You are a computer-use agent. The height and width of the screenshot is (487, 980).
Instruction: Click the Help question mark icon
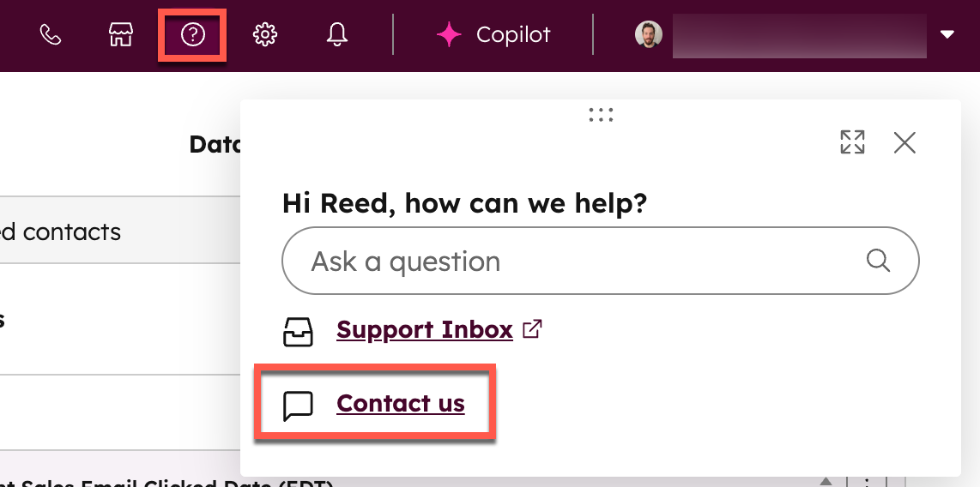click(x=192, y=35)
